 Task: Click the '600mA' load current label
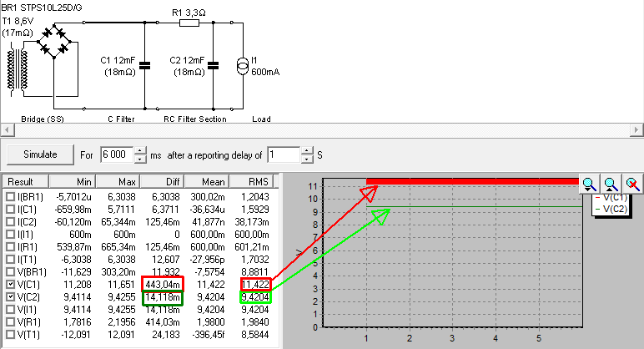[265, 72]
